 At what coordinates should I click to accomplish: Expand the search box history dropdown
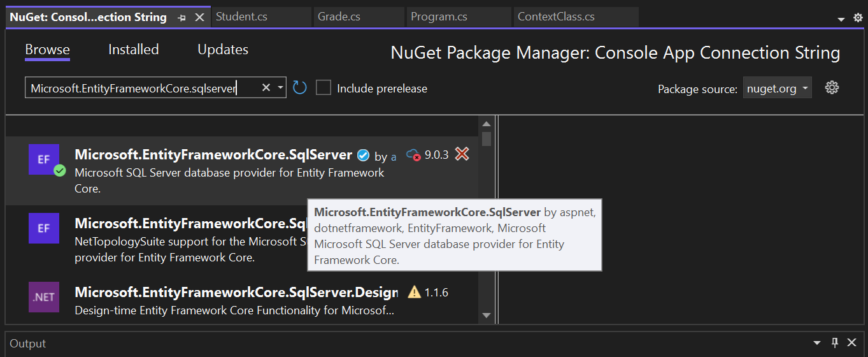280,87
